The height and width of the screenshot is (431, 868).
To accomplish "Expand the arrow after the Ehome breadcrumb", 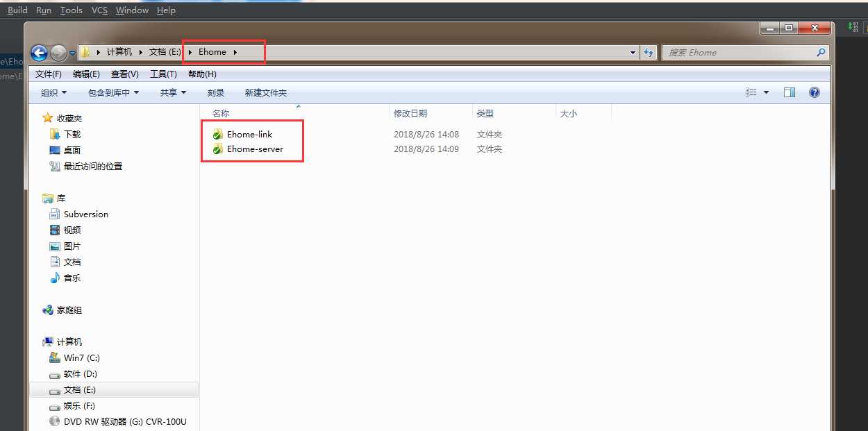I will 235,52.
